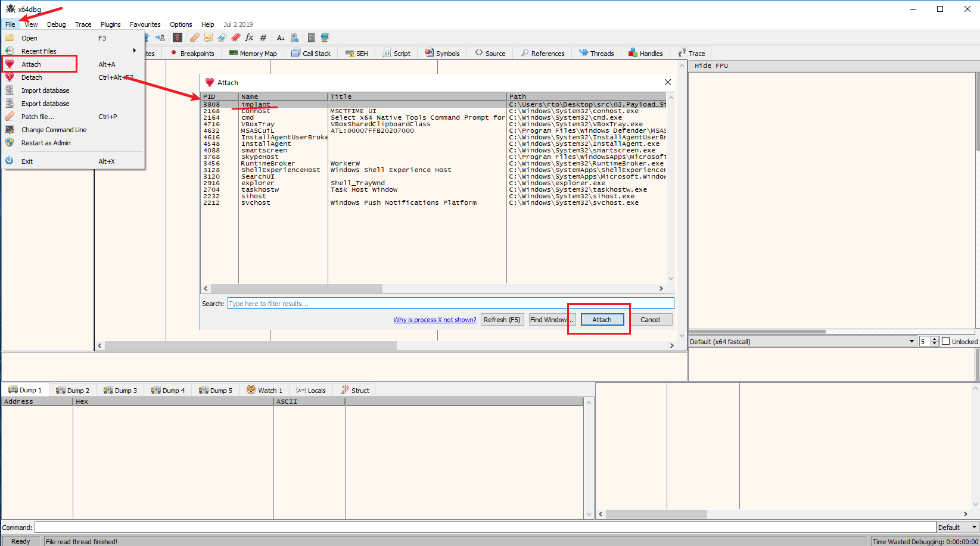This screenshot has height=546, width=980.
Task: Click Attach dialog horizontal scrollbar thumb
Action: tap(295, 288)
